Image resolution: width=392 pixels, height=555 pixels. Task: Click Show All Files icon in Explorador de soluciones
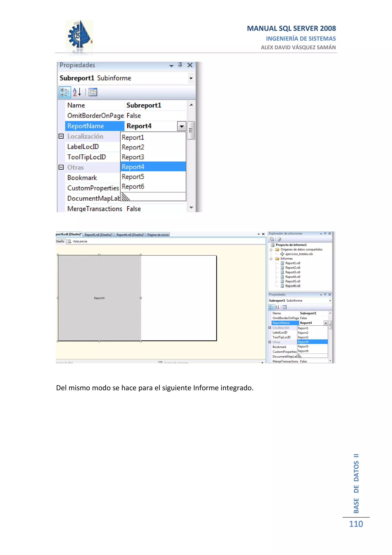point(279,239)
